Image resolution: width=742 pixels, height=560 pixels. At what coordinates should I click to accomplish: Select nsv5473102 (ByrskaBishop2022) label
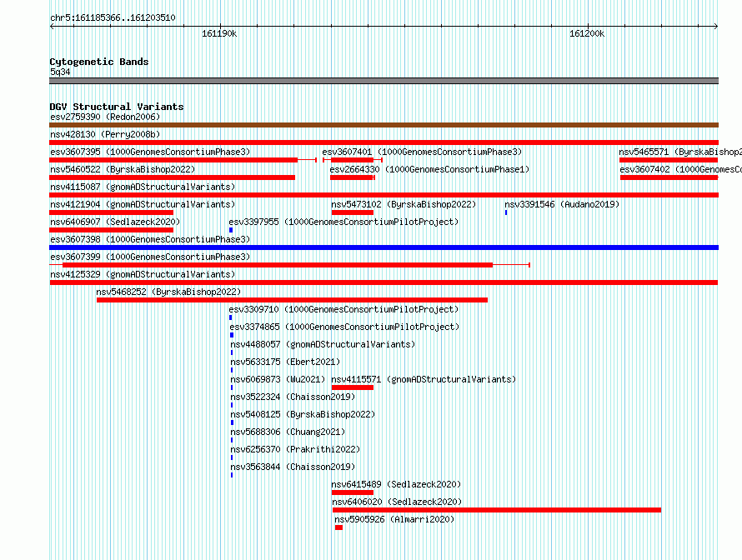404,204
